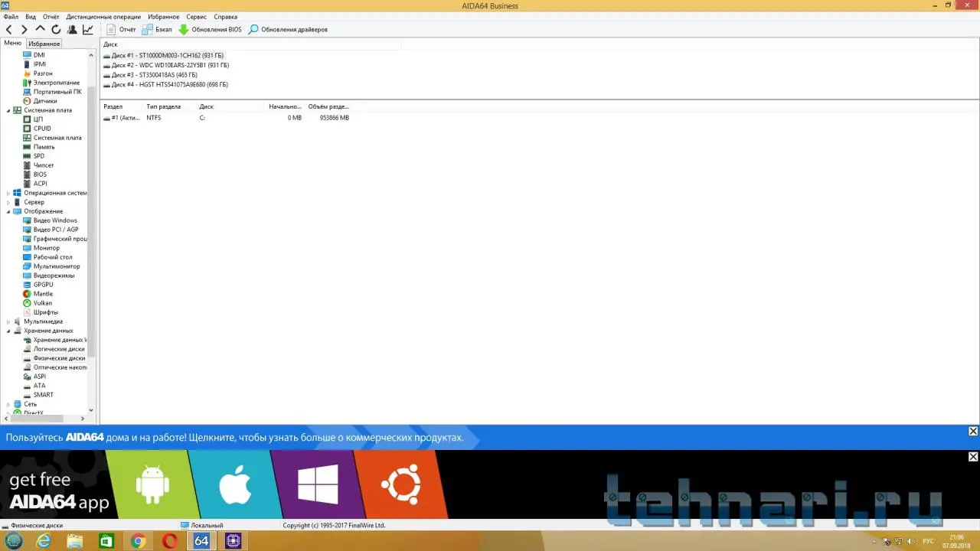Close the get free AIDA64 app advertisement
This screenshot has width=980, height=551.
pyautogui.click(x=973, y=457)
